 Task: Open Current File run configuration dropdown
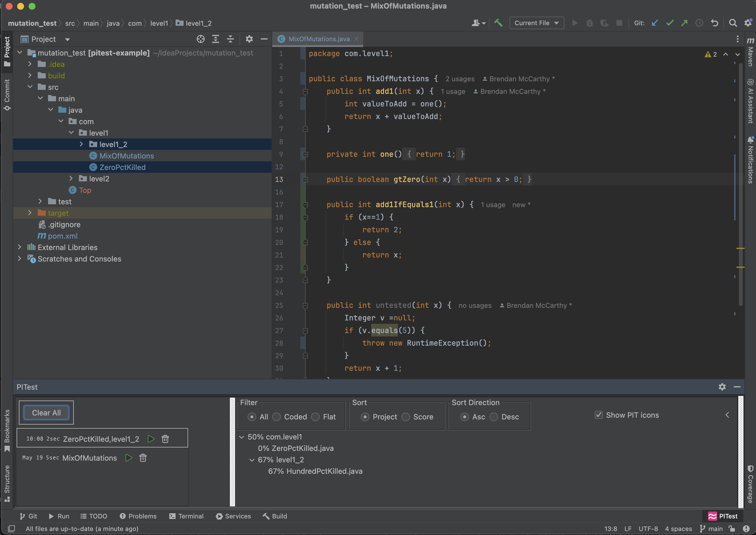536,23
